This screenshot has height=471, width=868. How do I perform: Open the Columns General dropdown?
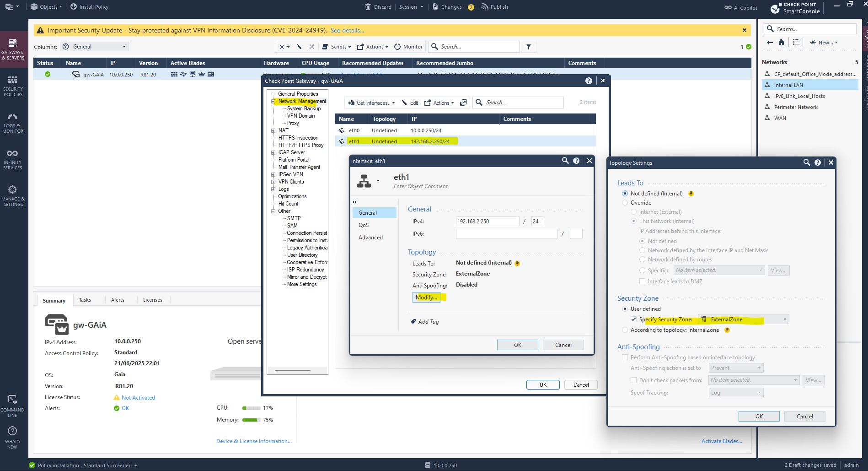(94, 47)
